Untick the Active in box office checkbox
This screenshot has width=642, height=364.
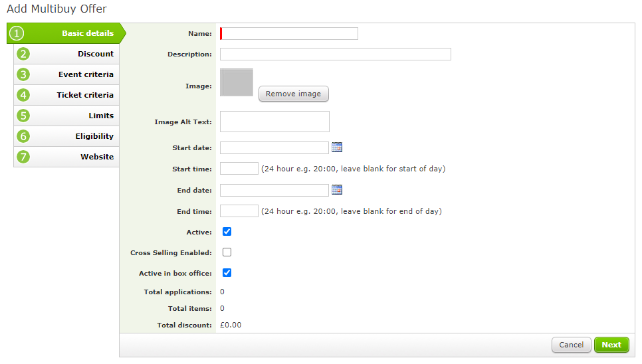coord(227,272)
